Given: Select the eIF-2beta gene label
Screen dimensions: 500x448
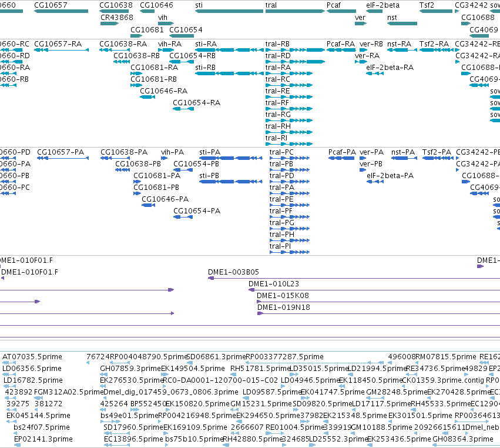Looking at the screenshot, I should [x=382, y=5].
